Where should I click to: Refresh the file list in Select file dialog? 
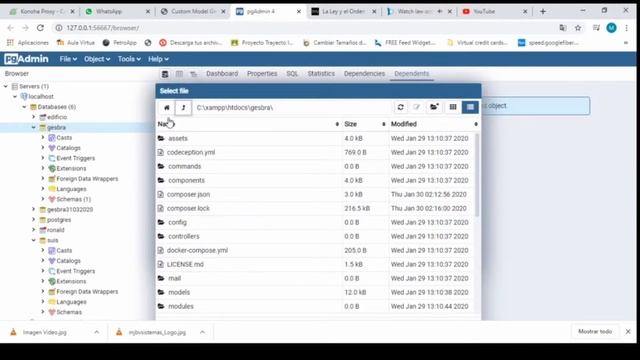(400, 107)
